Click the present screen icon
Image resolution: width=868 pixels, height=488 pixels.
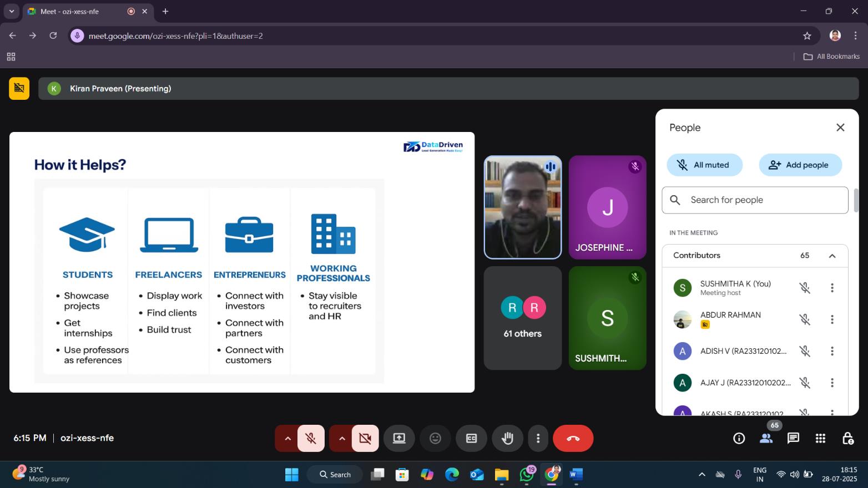[399, 438]
